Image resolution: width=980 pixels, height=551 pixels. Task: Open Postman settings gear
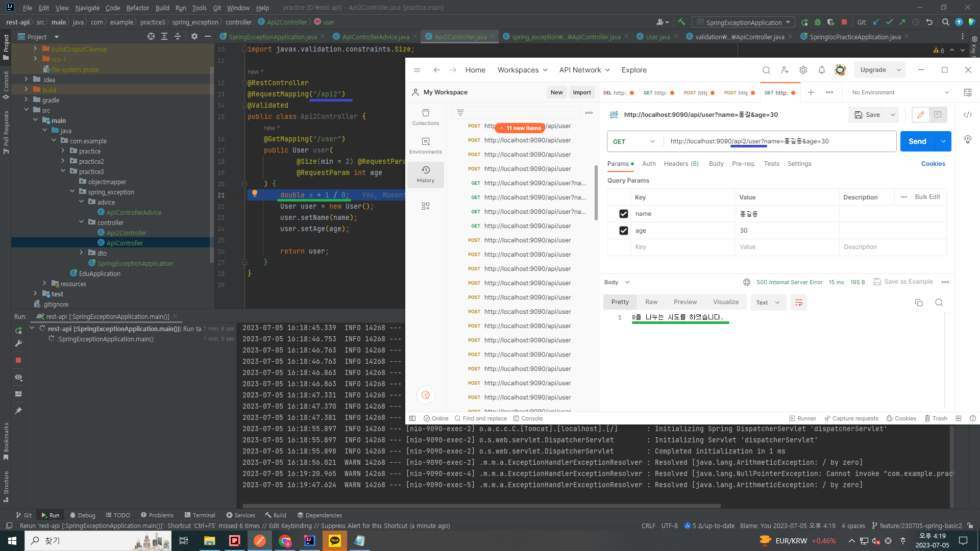click(803, 70)
